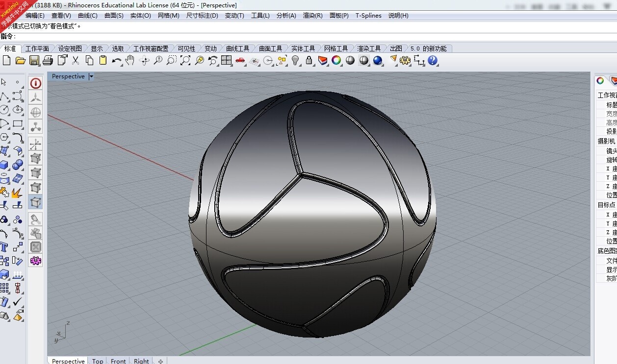Screen dimensions: 617x364
Task: Save the model with the floppy disk icon
Action: (34, 60)
